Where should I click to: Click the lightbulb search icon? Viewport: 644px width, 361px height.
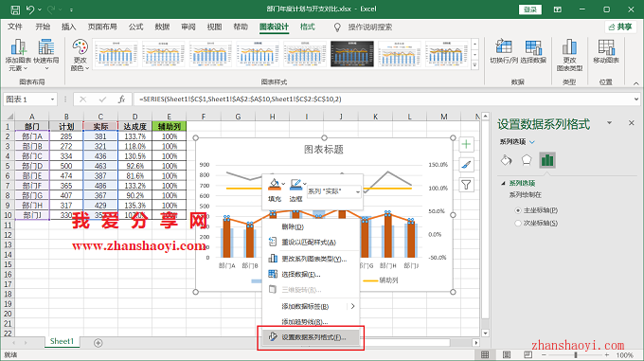pyautogui.click(x=337, y=27)
